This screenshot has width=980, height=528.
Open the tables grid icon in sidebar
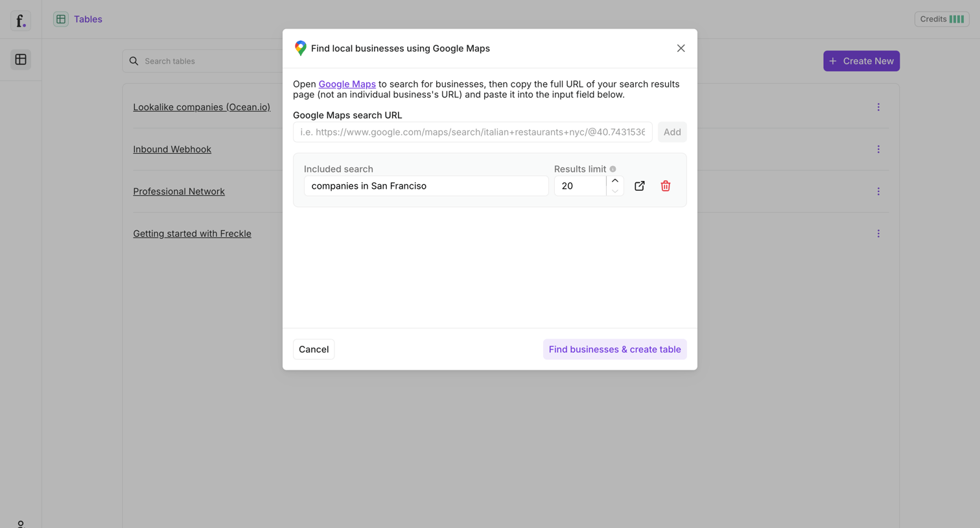[21, 60]
